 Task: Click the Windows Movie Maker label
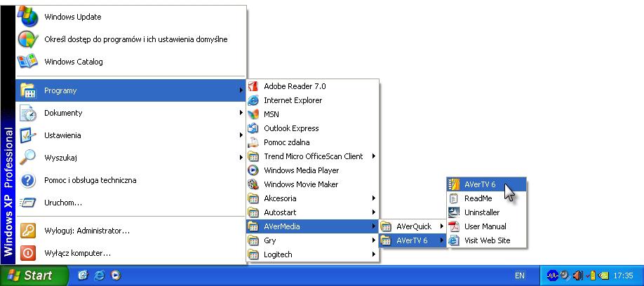click(301, 184)
